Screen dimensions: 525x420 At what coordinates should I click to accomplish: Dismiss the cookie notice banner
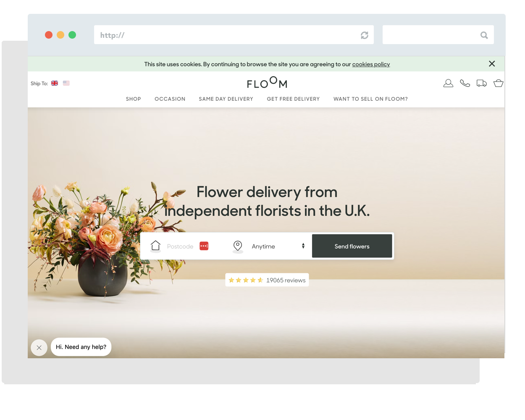click(x=492, y=64)
